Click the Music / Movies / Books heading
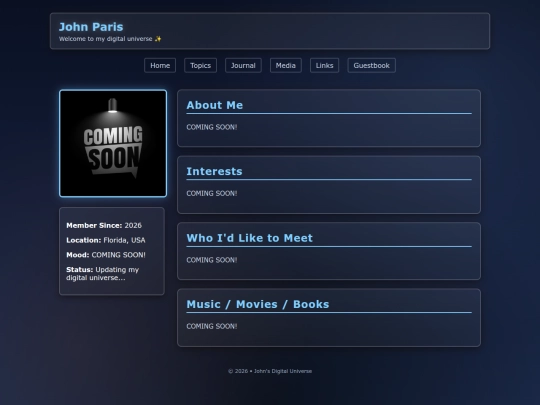 click(258, 304)
